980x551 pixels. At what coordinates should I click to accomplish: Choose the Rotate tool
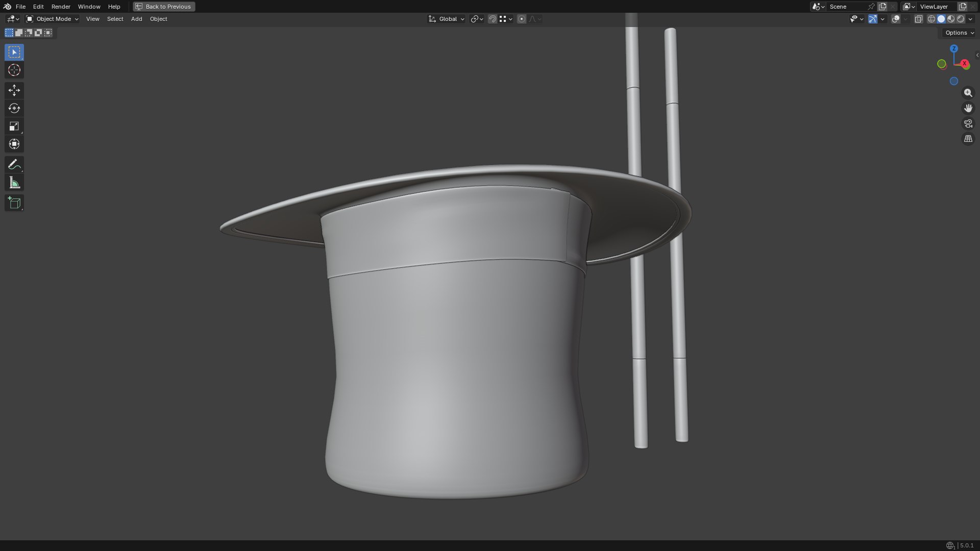14,108
